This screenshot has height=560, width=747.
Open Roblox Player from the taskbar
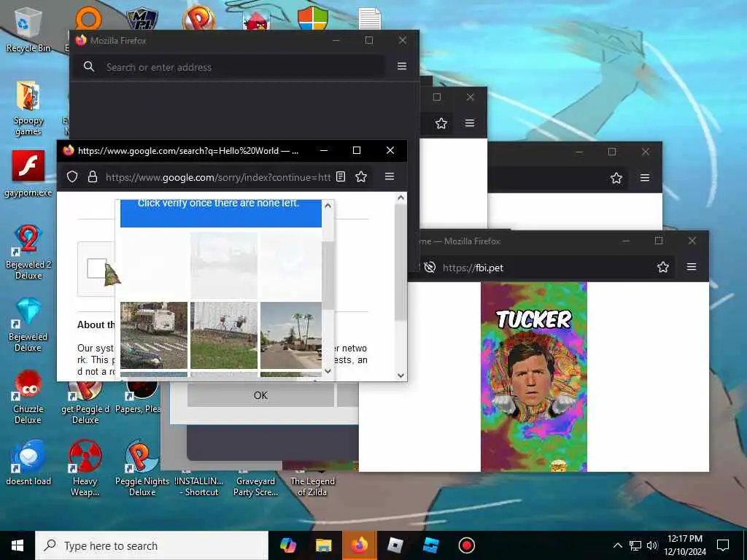coord(395,545)
